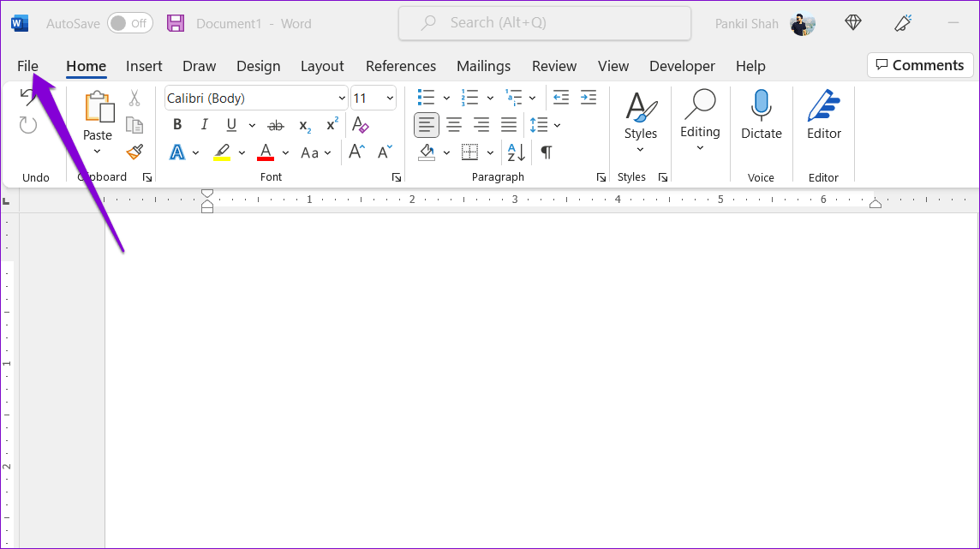Click the Format Painter icon

click(x=134, y=152)
